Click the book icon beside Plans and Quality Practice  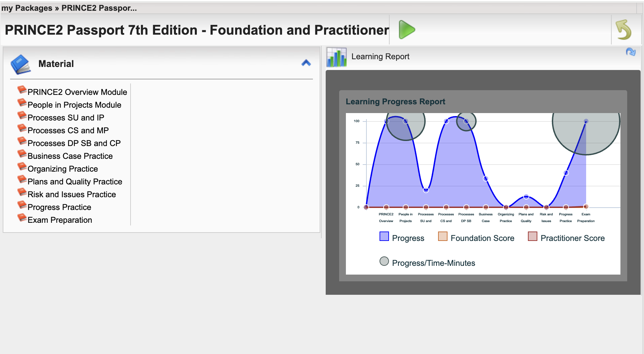(x=22, y=179)
